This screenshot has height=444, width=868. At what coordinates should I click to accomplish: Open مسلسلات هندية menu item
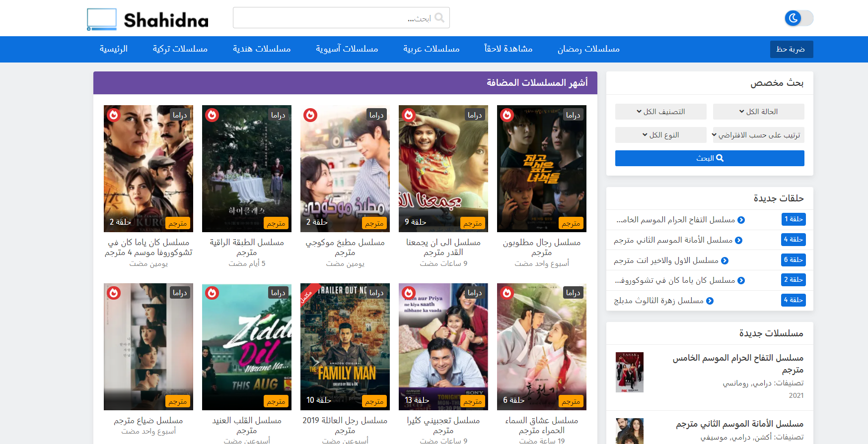[262, 49]
